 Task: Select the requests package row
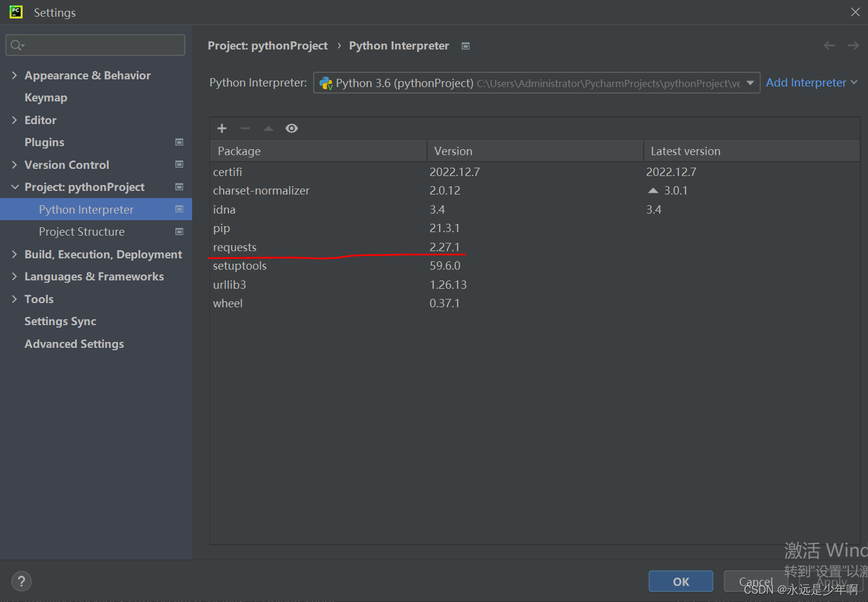click(x=535, y=247)
